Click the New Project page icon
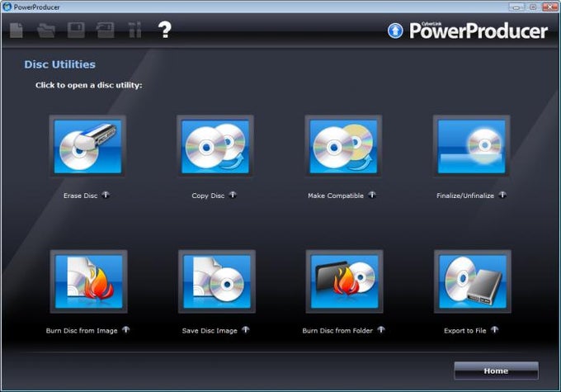 click(x=16, y=30)
